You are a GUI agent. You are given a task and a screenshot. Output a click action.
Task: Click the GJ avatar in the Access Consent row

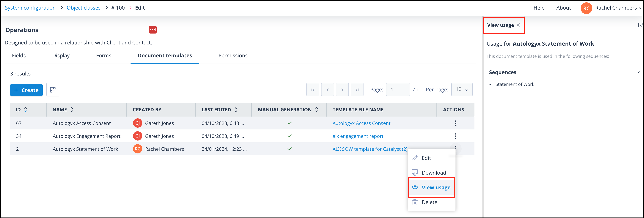(138, 123)
